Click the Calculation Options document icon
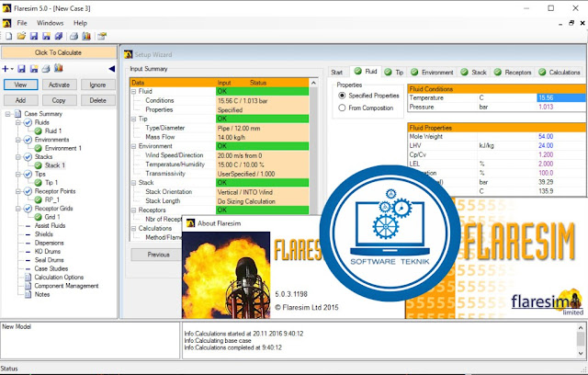Screen dimensions: 588x375 (x=28, y=278)
